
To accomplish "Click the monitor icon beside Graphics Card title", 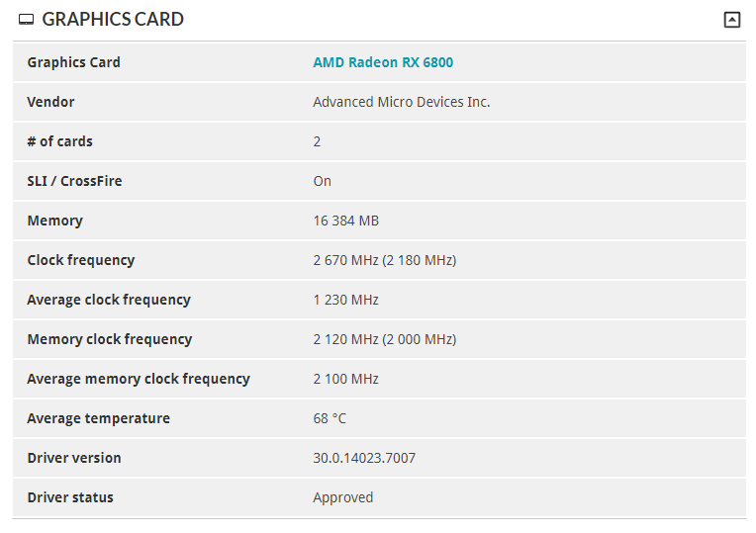I will (x=27, y=20).
